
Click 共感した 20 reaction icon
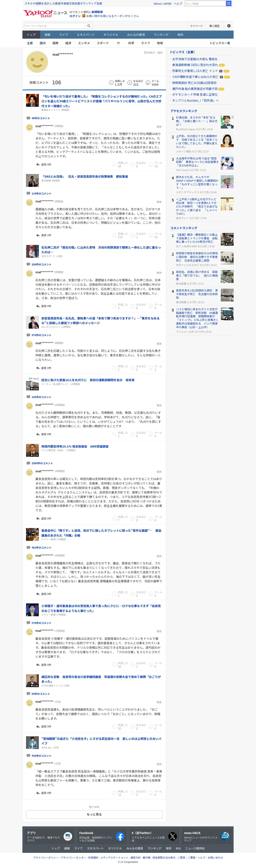click(x=114, y=727)
